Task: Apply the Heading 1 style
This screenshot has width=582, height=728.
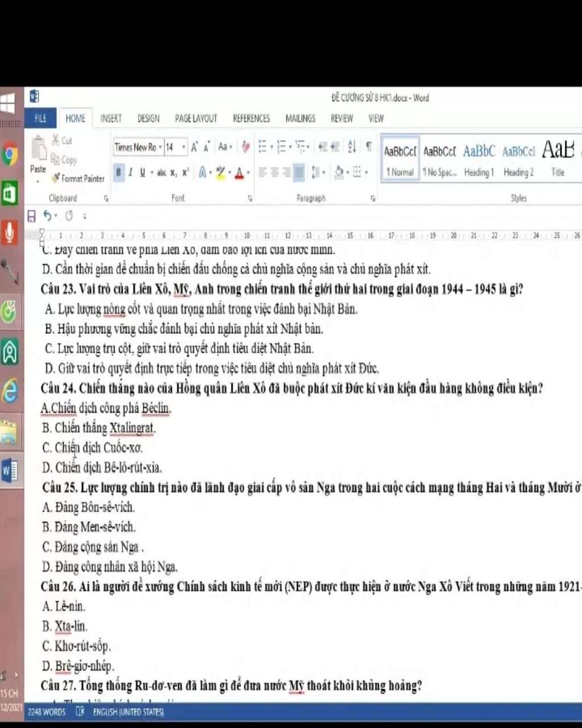Action: point(479,159)
